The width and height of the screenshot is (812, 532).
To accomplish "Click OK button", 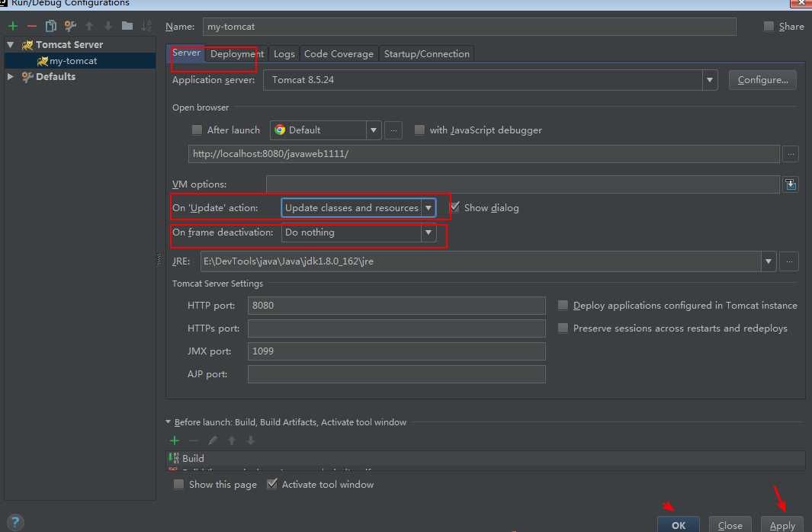I will coord(679,524).
